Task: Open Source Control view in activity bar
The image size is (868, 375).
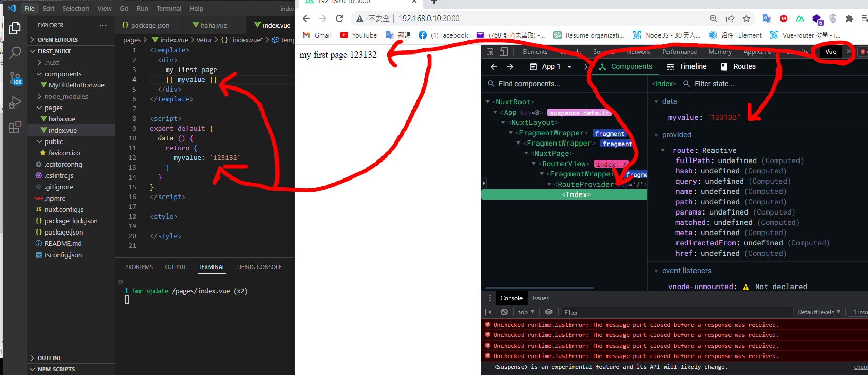Action: click(15, 78)
